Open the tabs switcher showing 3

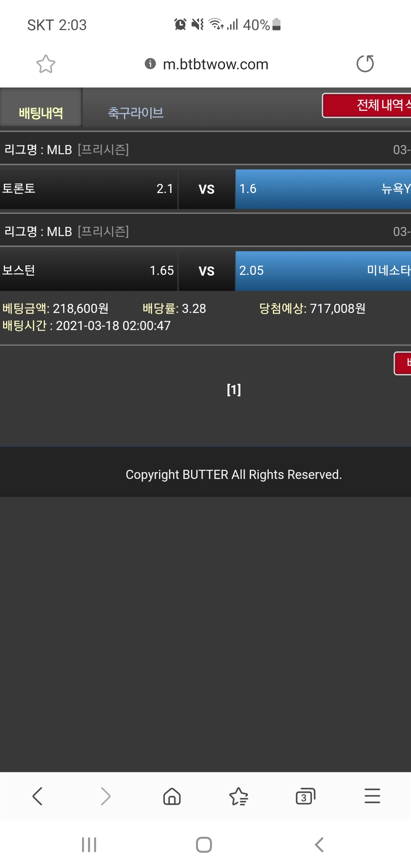coord(306,796)
